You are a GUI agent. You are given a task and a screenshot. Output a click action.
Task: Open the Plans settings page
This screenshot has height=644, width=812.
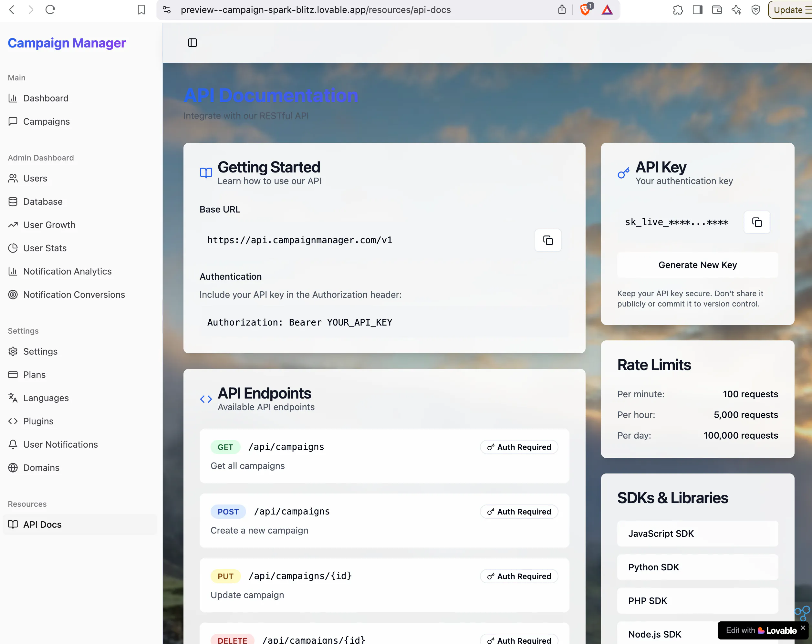point(79,375)
